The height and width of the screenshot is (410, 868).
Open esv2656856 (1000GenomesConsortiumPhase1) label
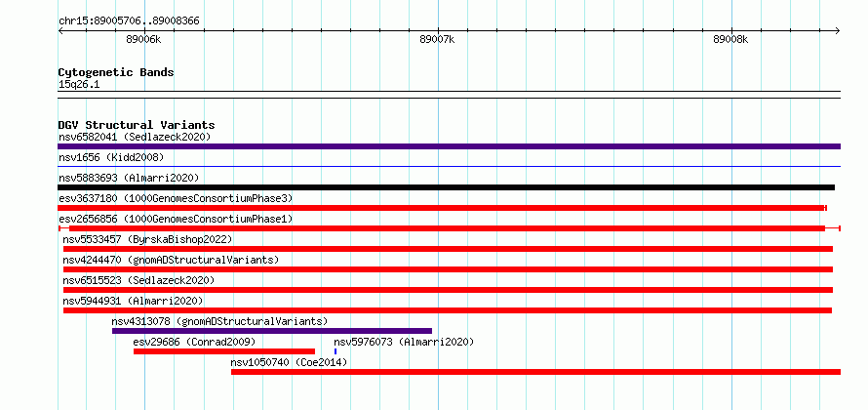point(176,219)
